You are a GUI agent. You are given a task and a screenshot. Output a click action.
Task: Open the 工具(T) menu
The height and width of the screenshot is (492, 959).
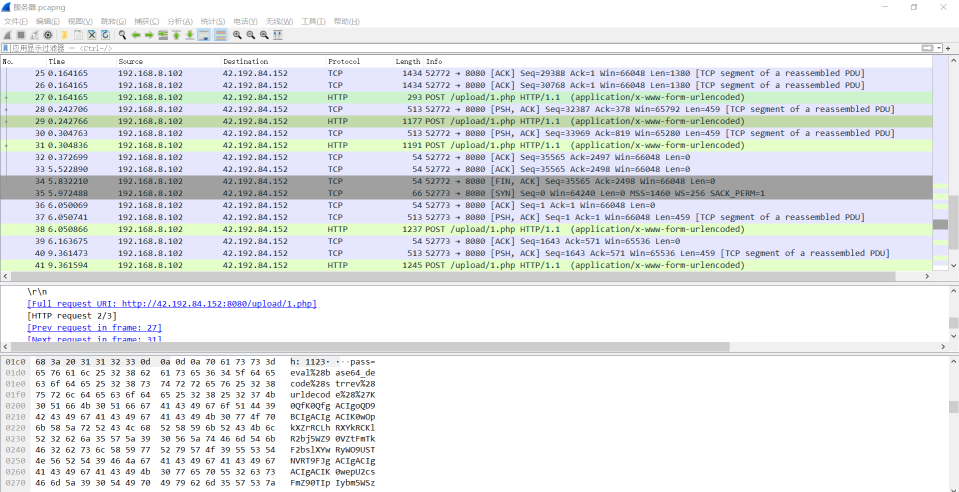pyautogui.click(x=313, y=21)
